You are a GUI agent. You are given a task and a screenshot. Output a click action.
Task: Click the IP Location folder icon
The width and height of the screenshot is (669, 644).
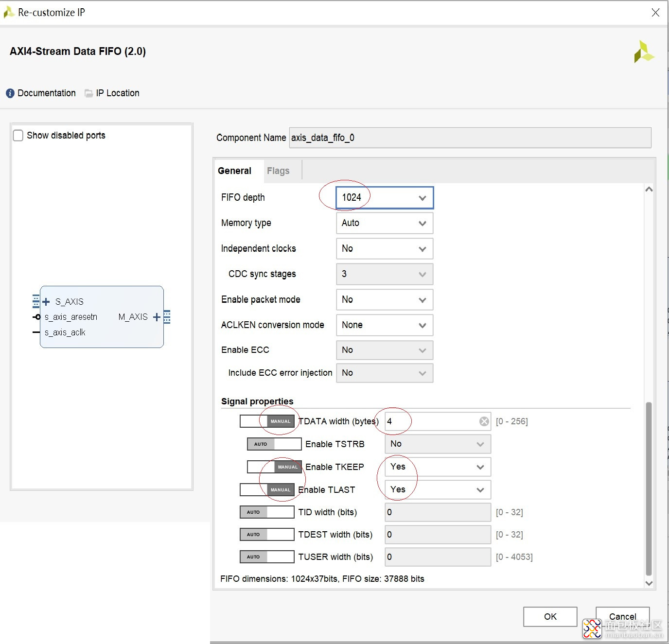[x=88, y=93]
